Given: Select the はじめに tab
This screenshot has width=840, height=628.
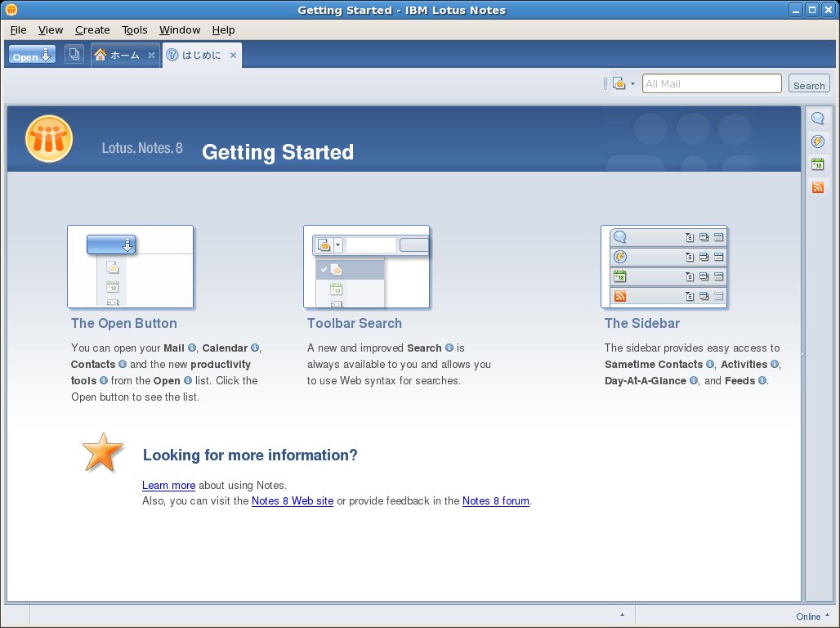Looking at the screenshot, I should [x=202, y=55].
